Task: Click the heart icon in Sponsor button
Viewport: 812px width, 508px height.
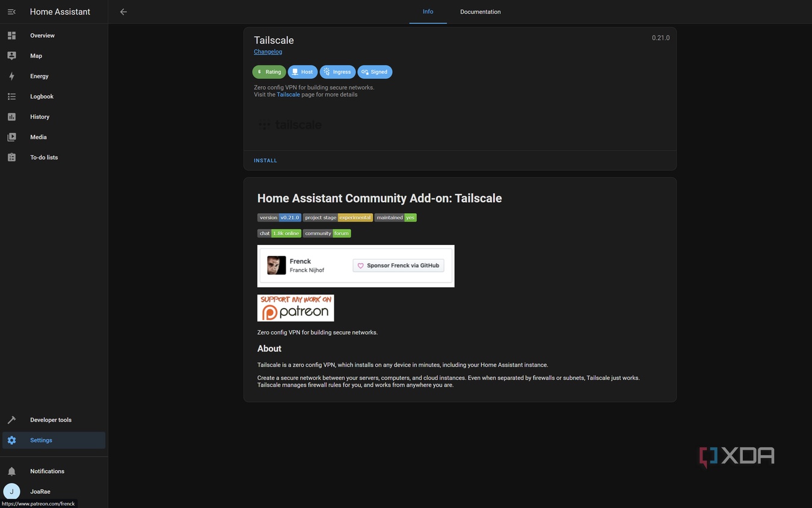Action: click(x=360, y=265)
